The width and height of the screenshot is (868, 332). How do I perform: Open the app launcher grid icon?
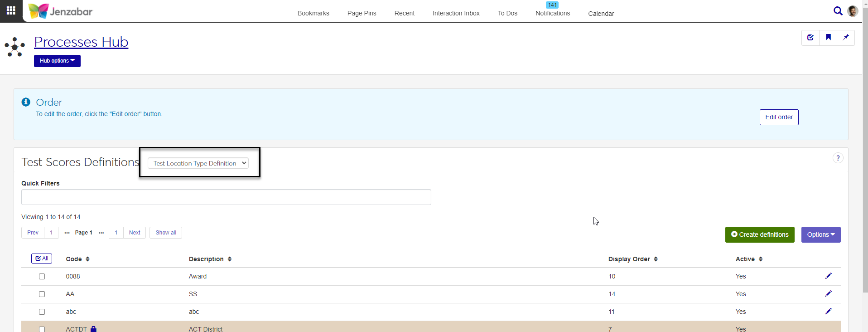11,10
